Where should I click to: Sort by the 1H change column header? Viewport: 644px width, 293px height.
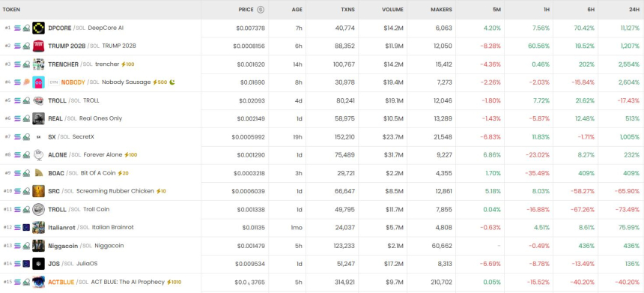click(546, 10)
